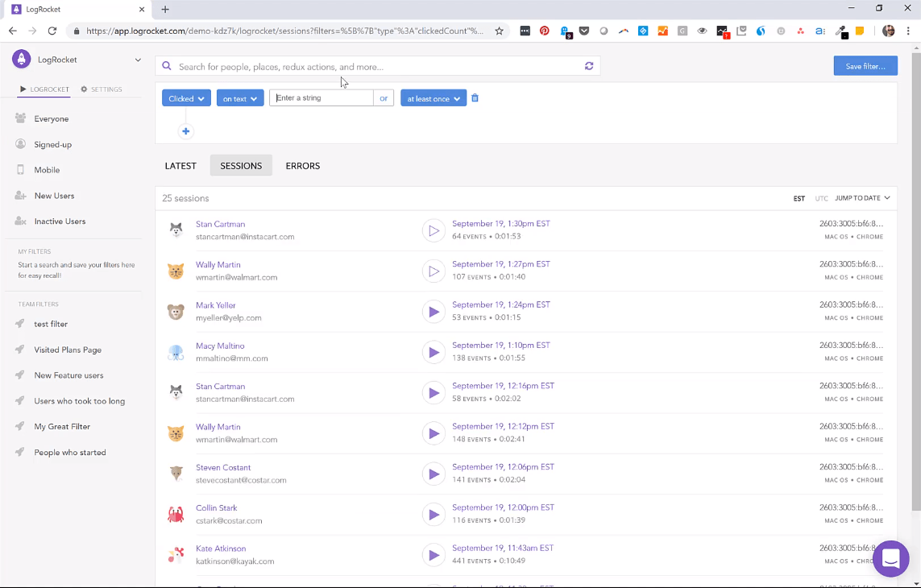Click Kate Atkinson's chicken avatar
The width and height of the screenshot is (921, 588).
tap(176, 555)
